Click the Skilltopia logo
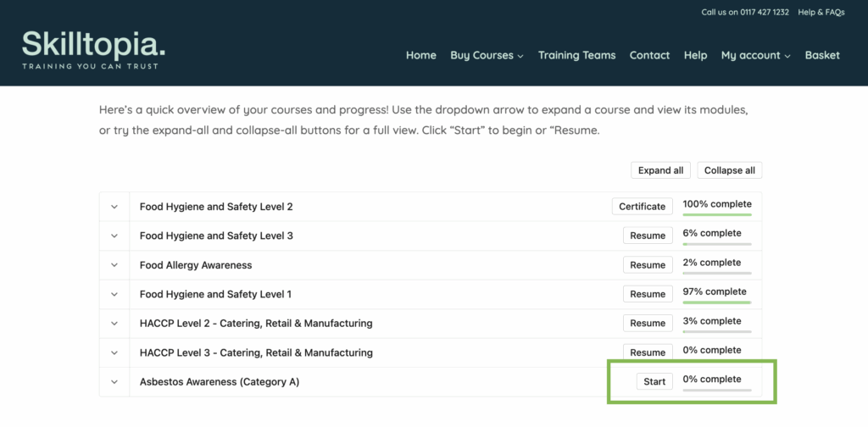This screenshot has width=868, height=427. pyautogui.click(x=93, y=49)
